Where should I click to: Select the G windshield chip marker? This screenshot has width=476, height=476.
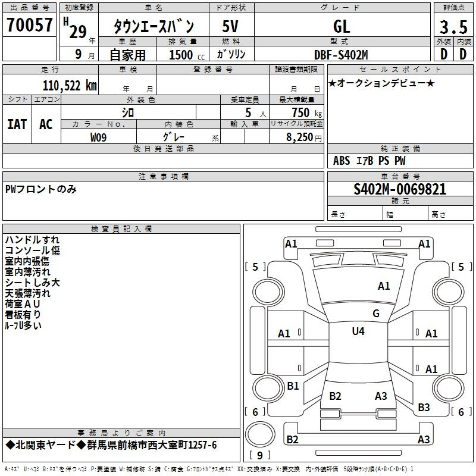click(x=375, y=314)
